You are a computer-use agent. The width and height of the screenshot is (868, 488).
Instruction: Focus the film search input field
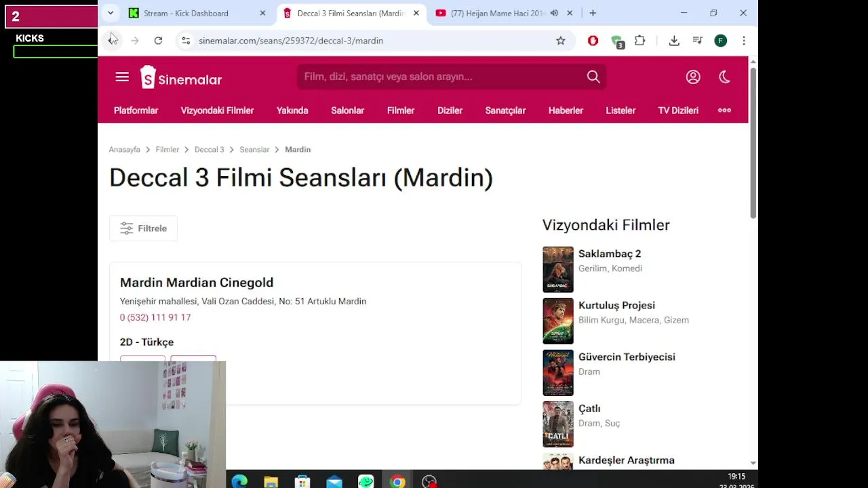pos(441,77)
